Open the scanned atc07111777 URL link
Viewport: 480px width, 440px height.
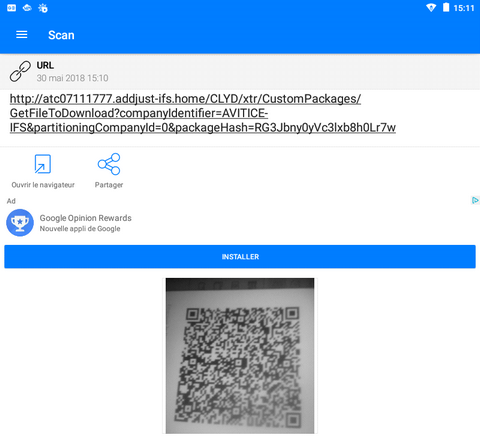point(203,113)
